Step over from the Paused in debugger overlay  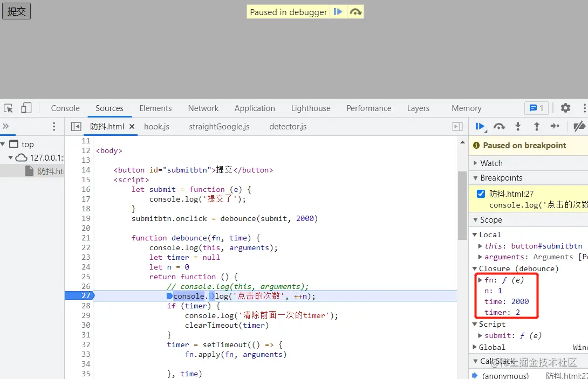(355, 12)
